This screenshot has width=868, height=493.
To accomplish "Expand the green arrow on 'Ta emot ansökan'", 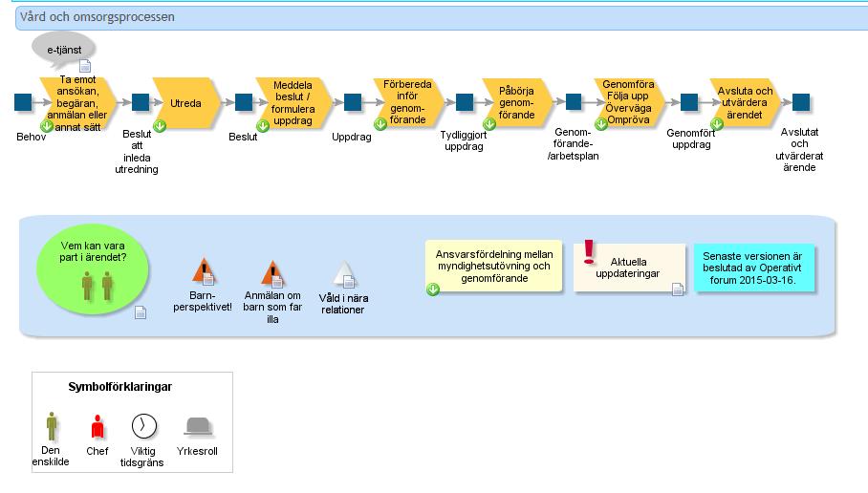I will click(x=47, y=125).
